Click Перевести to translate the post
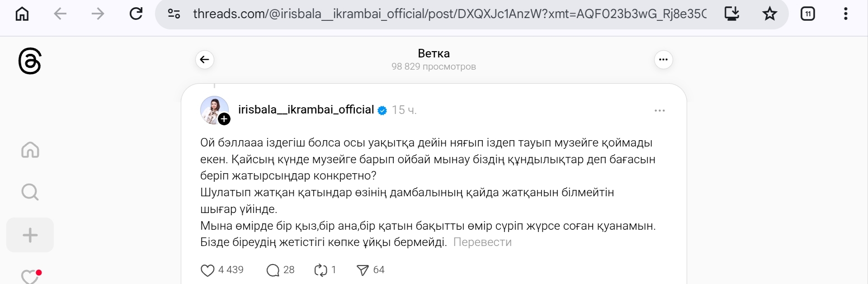Screen dimensions: 868x284 (482, 242)
